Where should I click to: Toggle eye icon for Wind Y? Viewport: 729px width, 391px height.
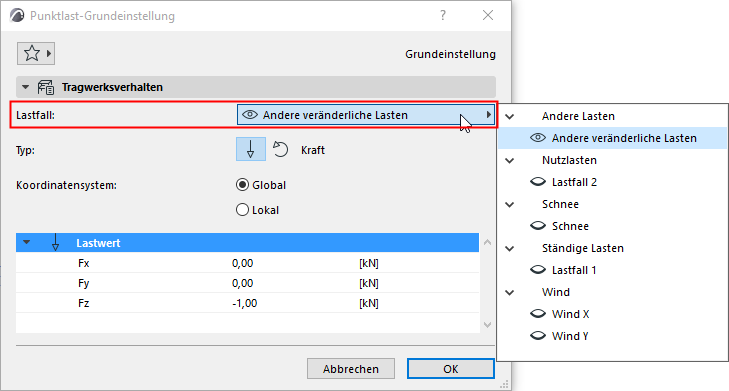(x=538, y=336)
